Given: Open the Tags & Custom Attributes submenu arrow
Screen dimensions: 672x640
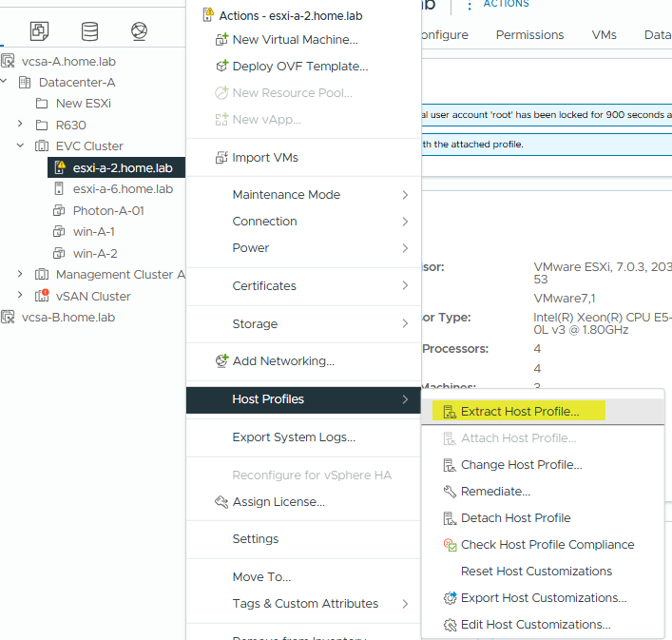Looking at the screenshot, I should tap(405, 604).
